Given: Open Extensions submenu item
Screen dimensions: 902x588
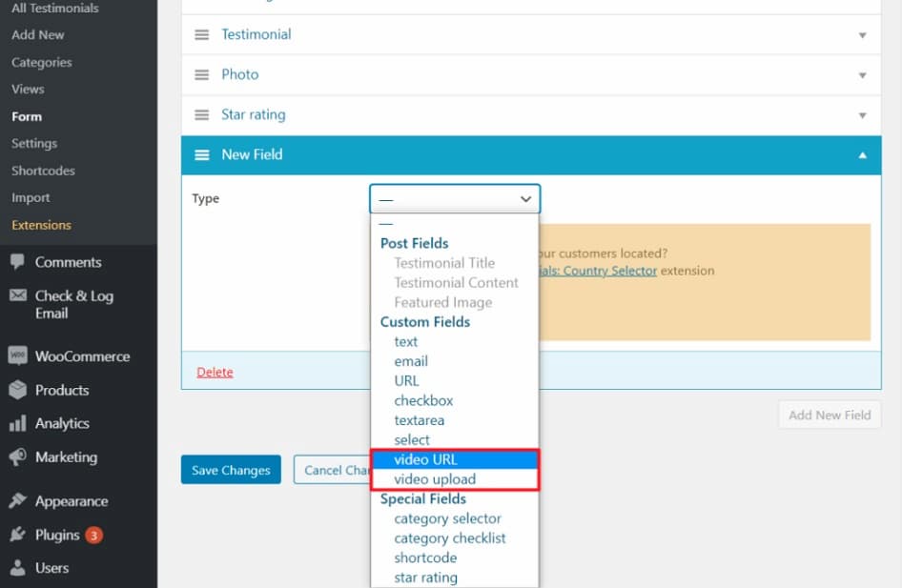Looking at the screenshot, I should click(41, 225).
